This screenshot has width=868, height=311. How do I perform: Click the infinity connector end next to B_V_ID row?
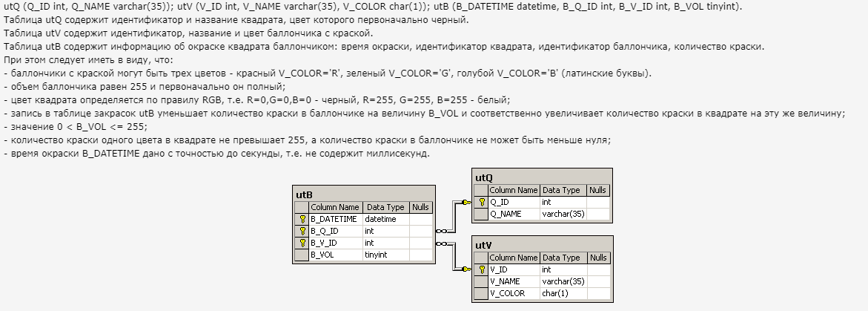click(441, 243)
